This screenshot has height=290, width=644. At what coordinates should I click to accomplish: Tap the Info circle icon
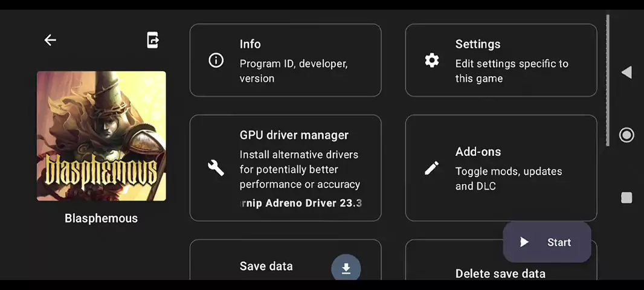216,60
